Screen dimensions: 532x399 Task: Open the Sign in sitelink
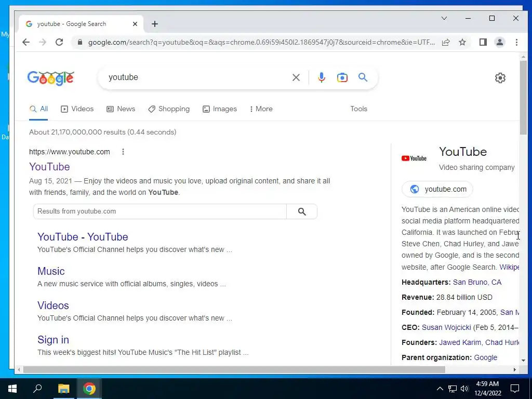(54, 340)
